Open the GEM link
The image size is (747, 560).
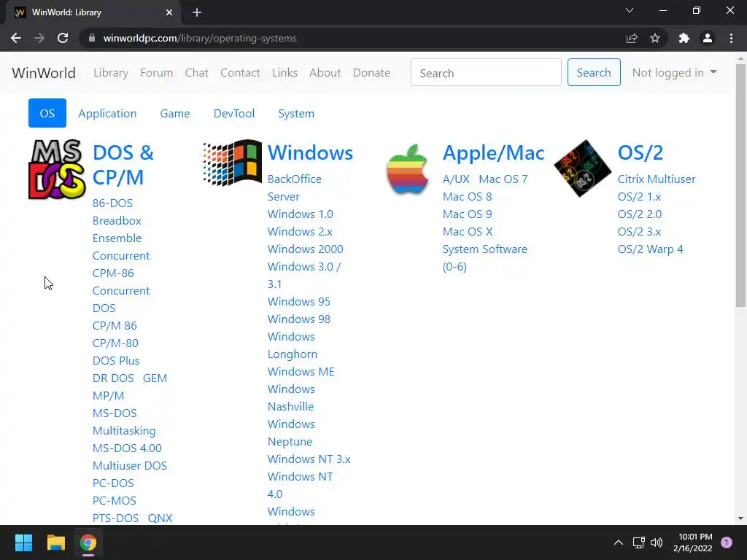[x=155, y=378]
